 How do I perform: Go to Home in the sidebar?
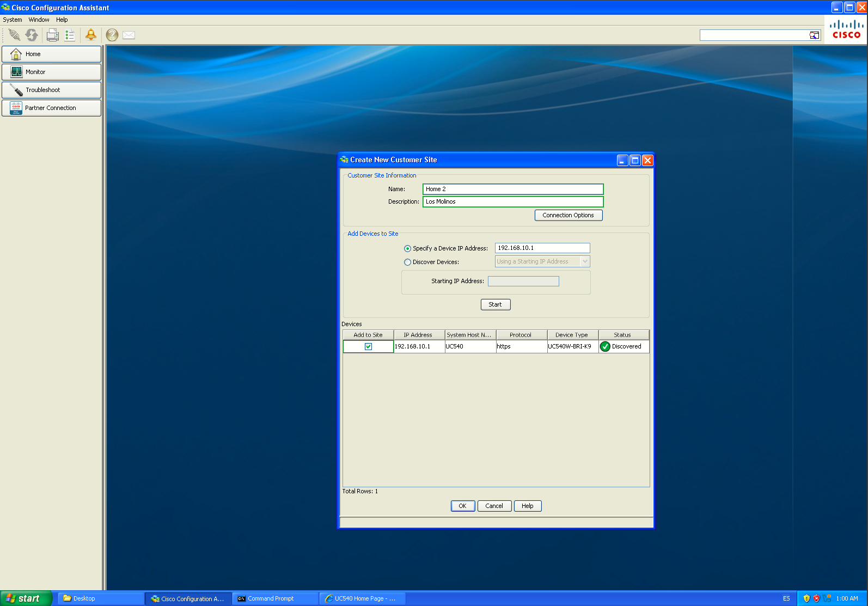coord(51,54)
